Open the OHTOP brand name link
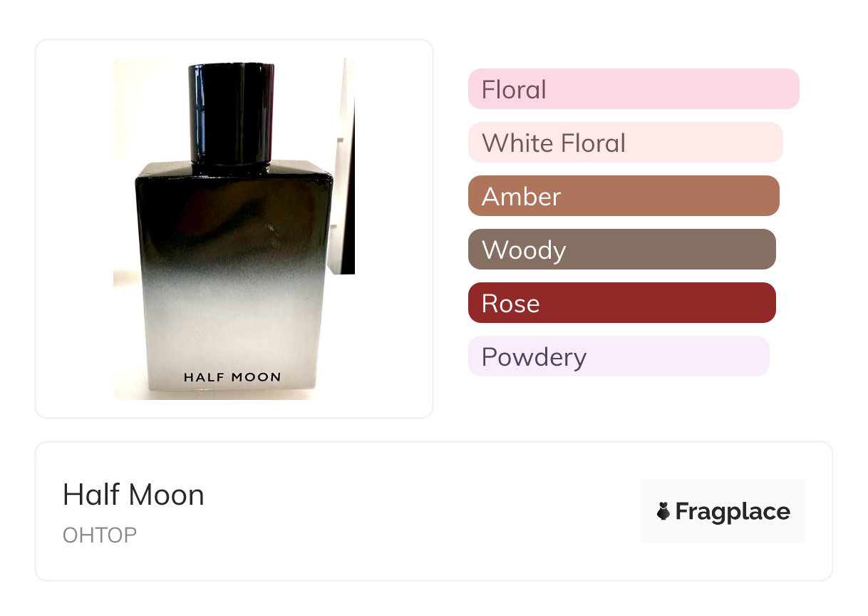The image size is (868, 616). click(100, 535)
